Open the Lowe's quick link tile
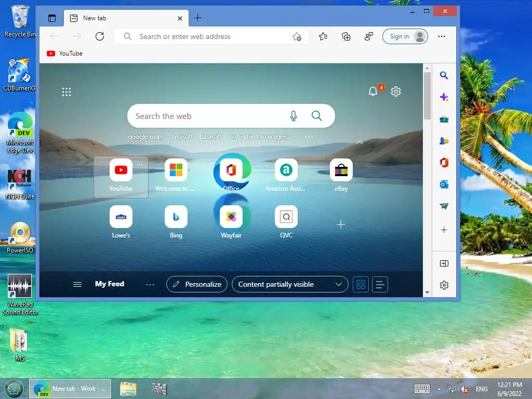This screenshot has height=399, width=532. [x=121, y=222]
